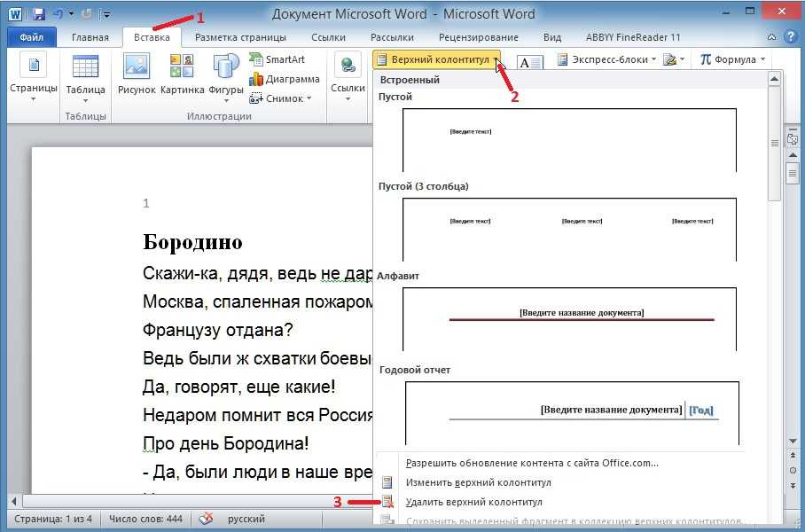Screen dimensions: 805x532
Task: Insert a picture with Рисунок
Action: tap(137, 74)
